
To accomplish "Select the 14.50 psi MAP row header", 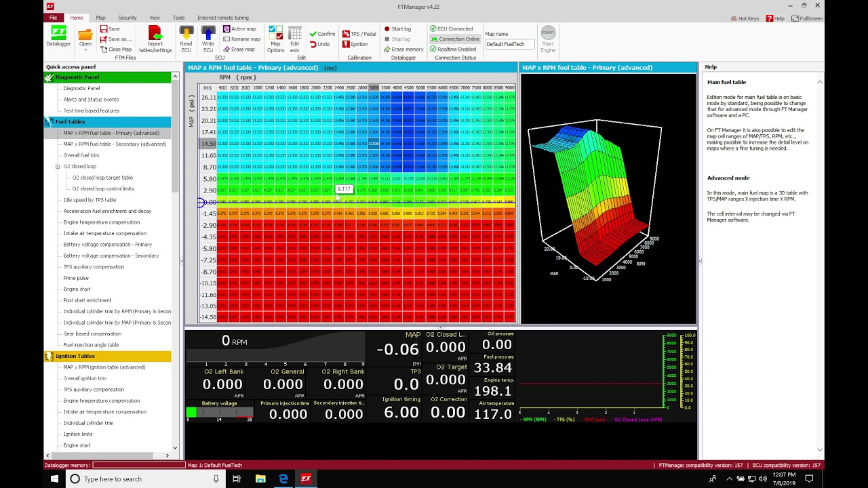I will (208, 144).
